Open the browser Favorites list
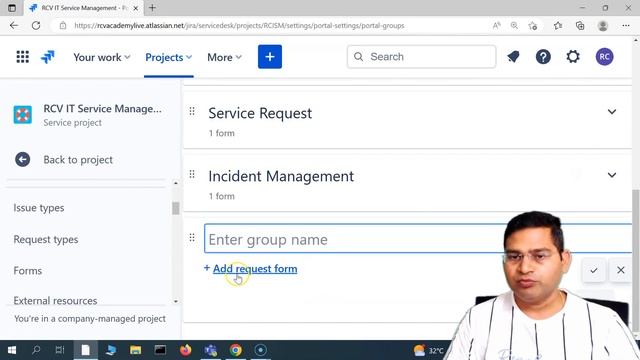 click(x=558, y=25)
